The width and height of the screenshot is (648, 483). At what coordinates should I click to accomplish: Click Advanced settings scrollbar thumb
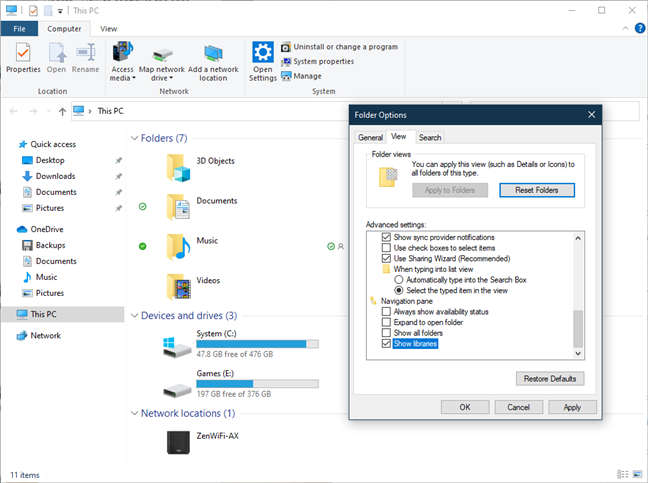(578, 329)
